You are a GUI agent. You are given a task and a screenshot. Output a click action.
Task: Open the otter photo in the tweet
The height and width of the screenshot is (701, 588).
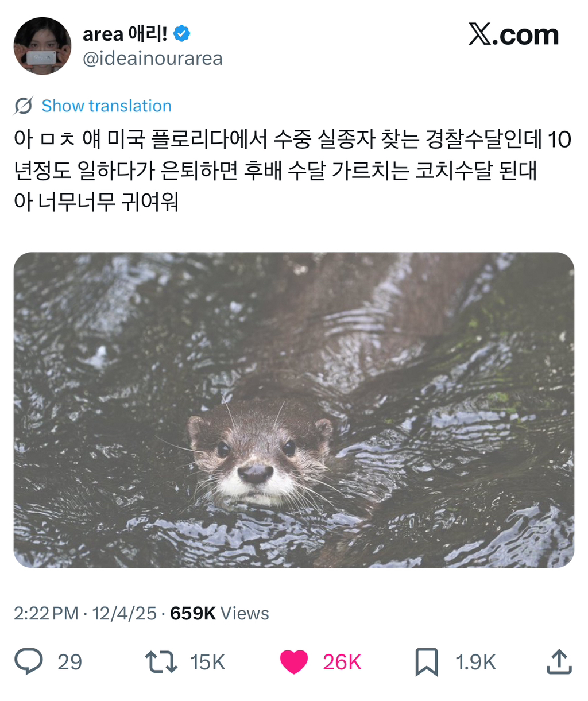(293, 409)
